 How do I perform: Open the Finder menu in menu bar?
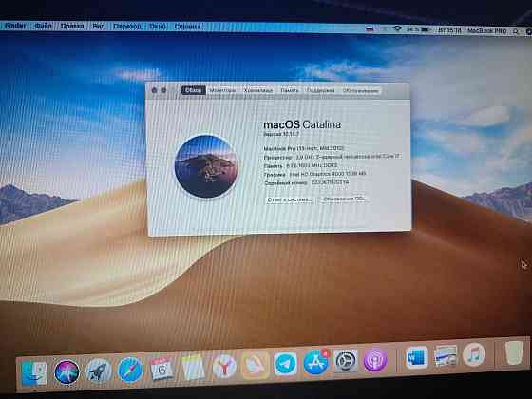pos(15,26)
